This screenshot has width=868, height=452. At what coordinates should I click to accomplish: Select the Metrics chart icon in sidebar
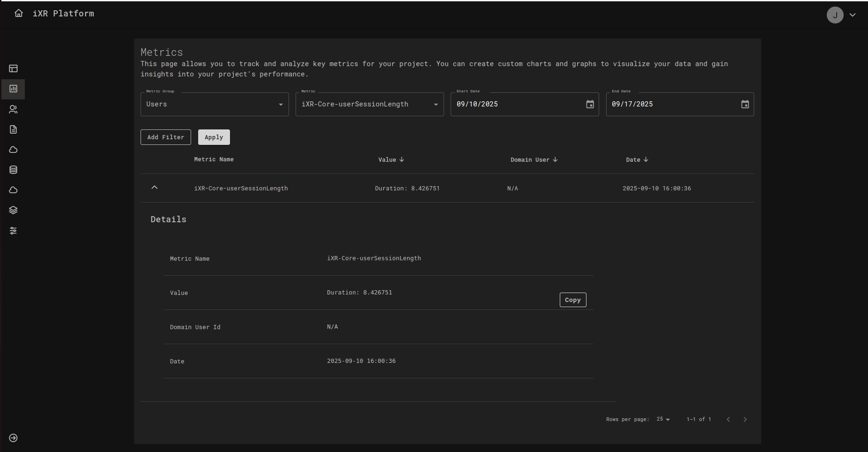(x=13, y=89)
